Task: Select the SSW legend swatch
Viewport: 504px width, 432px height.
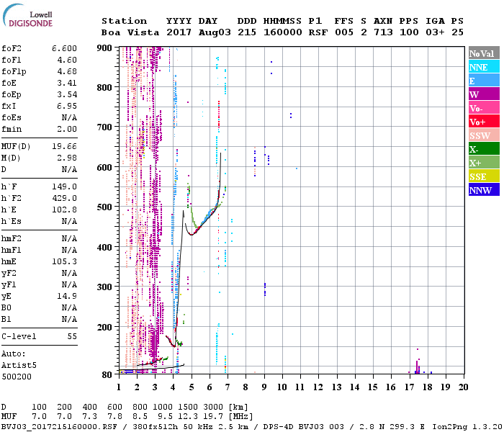Action: coord(484,135)
